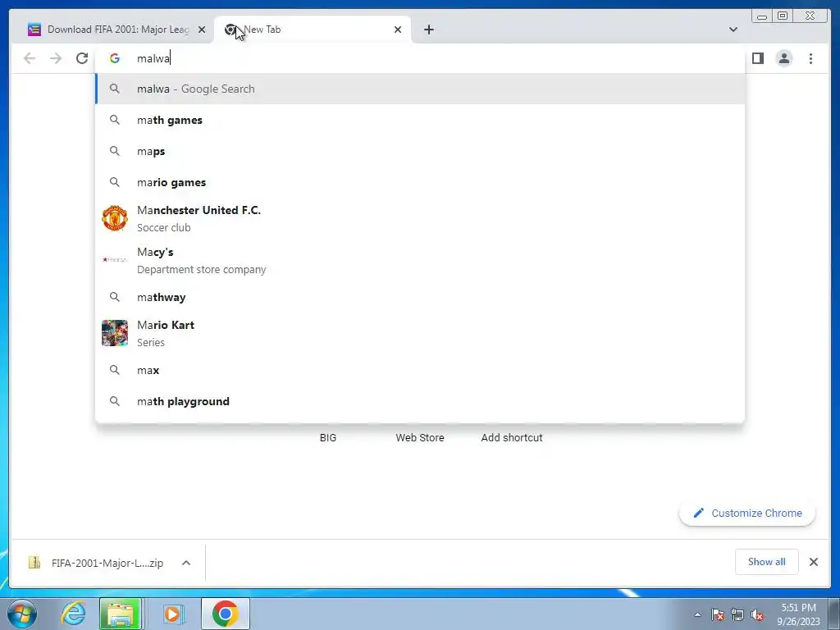Click Add shortcut
Screen dimensions: 840x630
click(512, 438)
